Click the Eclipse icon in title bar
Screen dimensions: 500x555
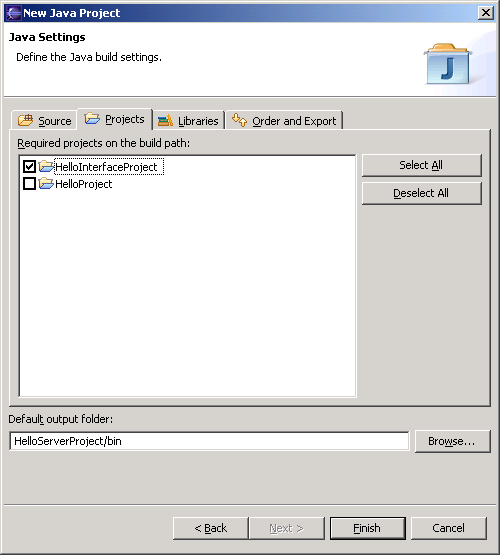[13, 13]
